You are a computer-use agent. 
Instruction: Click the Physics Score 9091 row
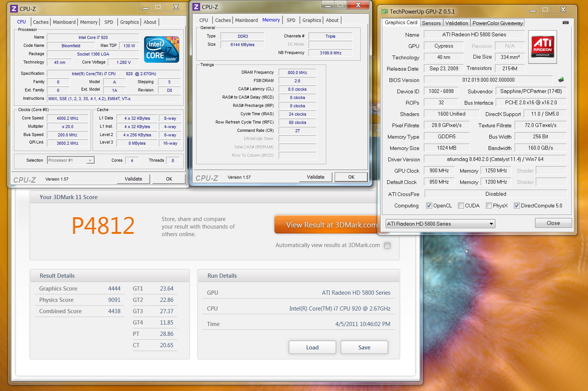[x=79, y=300]
